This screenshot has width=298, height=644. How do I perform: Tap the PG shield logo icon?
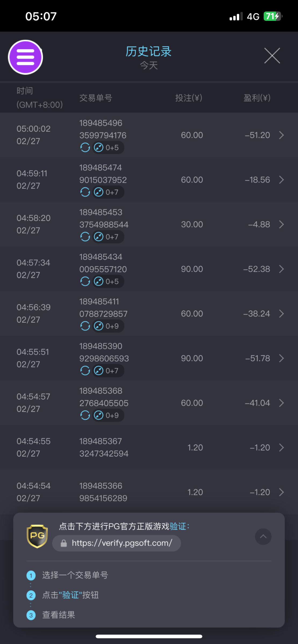tap(37, 536)
